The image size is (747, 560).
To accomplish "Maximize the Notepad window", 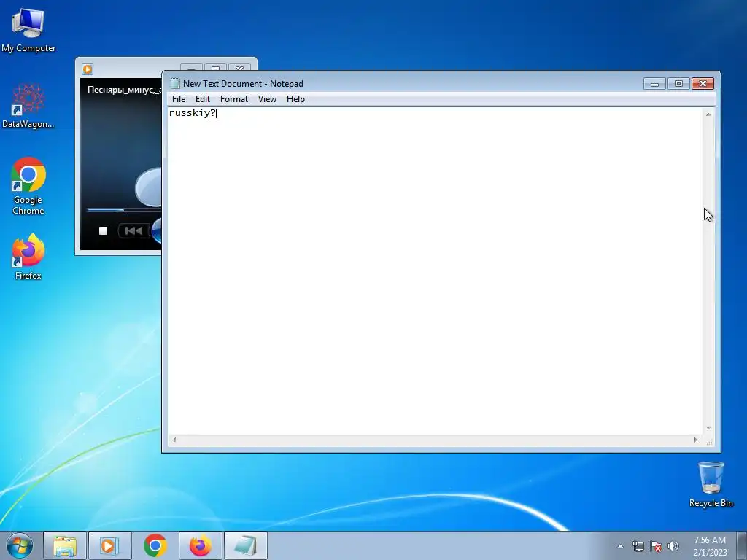I will pos(678,84).
